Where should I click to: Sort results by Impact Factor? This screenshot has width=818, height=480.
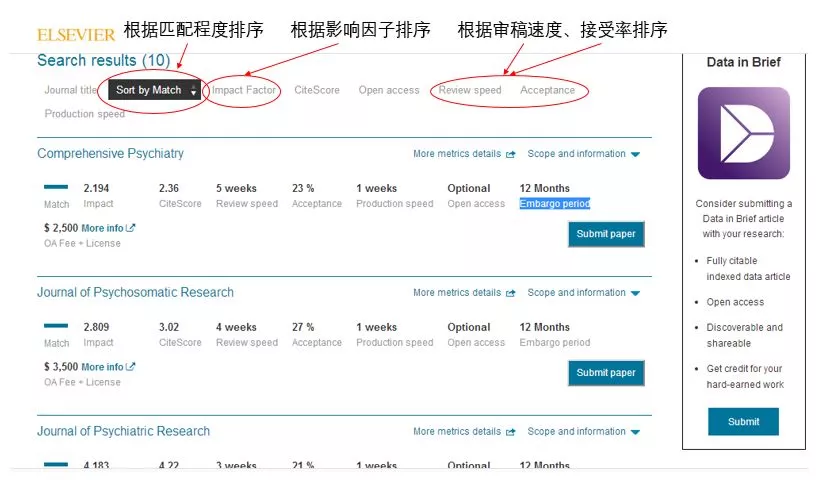click(244, 90)
